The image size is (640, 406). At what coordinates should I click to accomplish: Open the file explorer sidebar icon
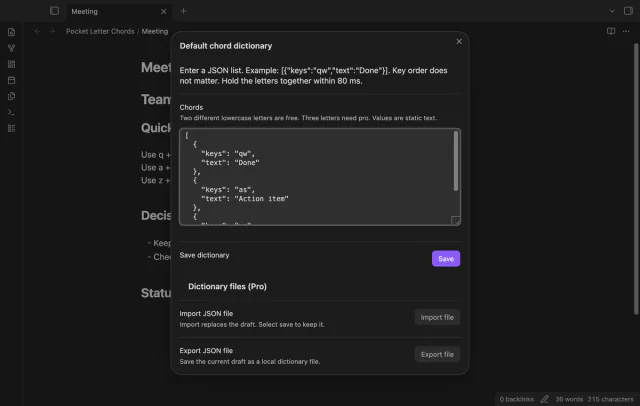11,32
